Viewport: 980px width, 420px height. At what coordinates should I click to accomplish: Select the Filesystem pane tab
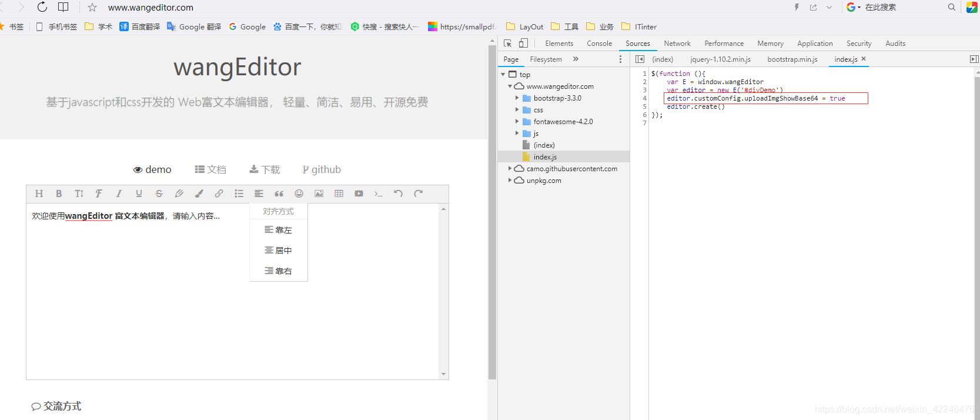point(546,59)
